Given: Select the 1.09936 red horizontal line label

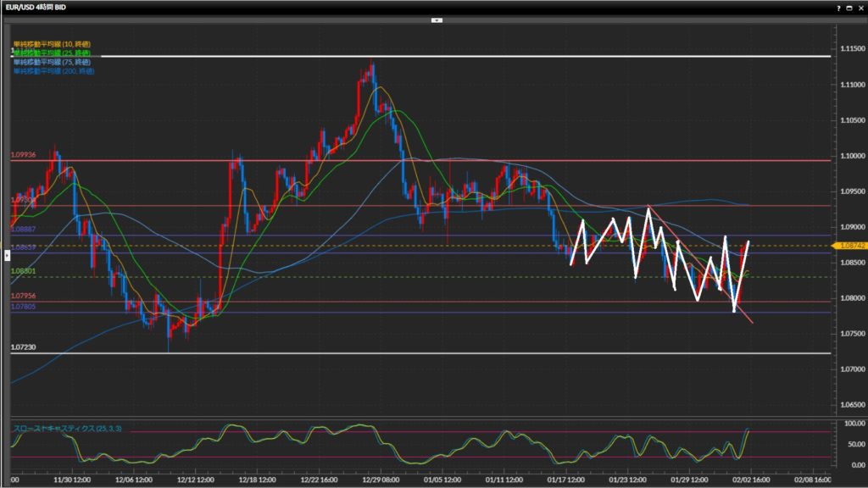Looking at the screenshot, I should click(x=24, y=156).
